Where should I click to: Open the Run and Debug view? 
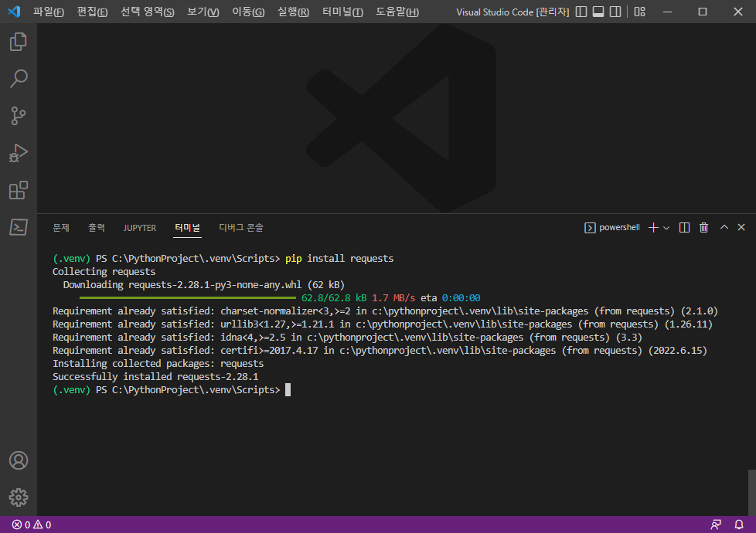click(19, 153)
